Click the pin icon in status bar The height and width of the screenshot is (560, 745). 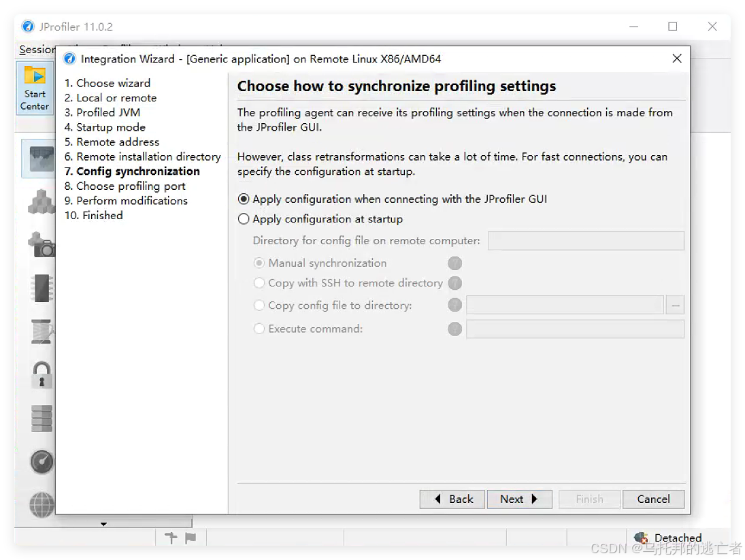pyautogui.click(x=171, y=538)
